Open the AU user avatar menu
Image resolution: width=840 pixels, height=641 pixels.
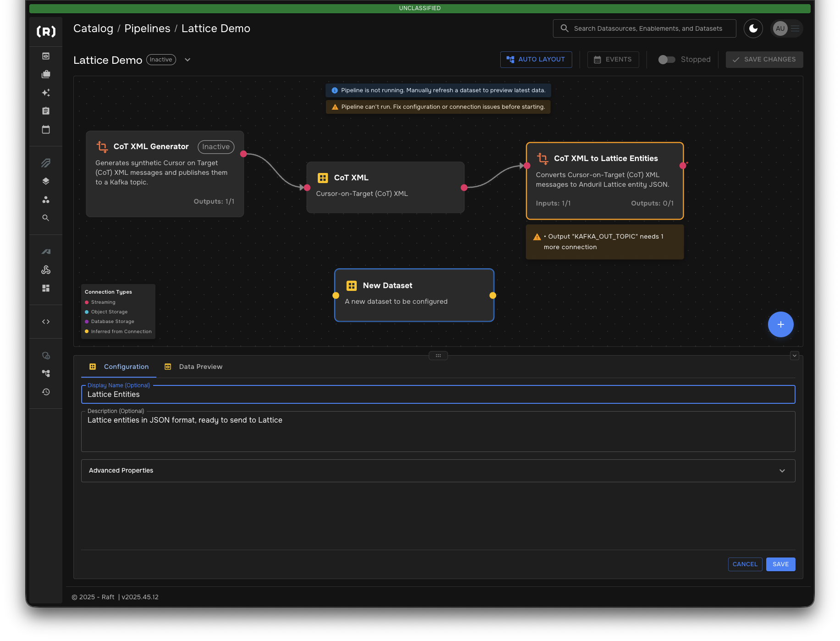pyautogui.click(x=787, y=28)
